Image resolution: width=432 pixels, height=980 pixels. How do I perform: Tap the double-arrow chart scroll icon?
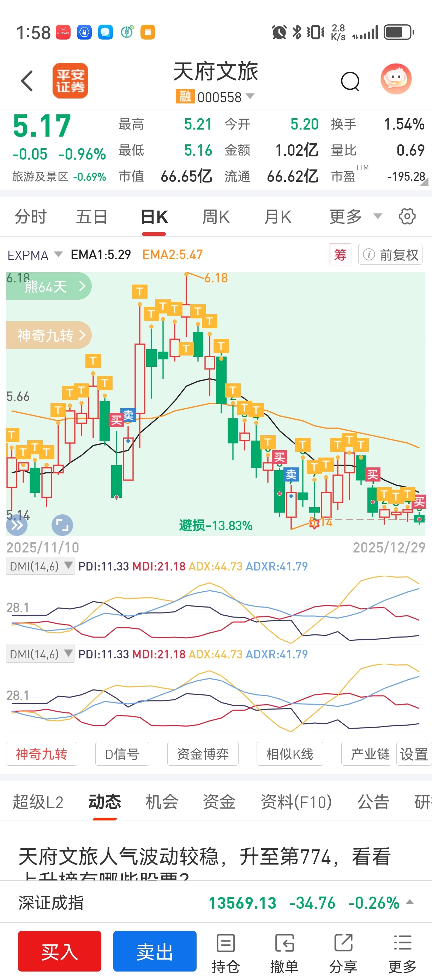point(17,525)
